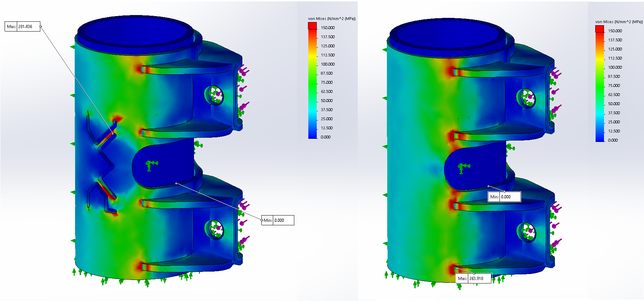Viewport: 644px width, 301px height.
Task: Click the Max 263.918 annotation label
Action: [474, 279]
